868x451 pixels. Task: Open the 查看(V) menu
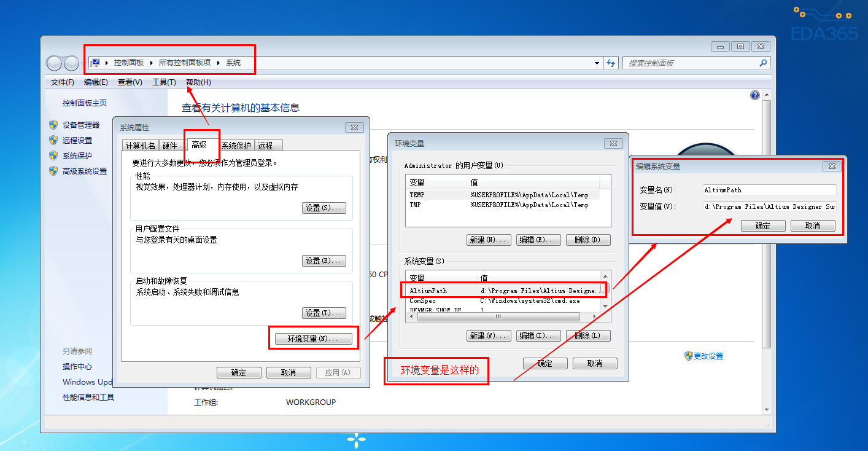(x=130, y=82)
